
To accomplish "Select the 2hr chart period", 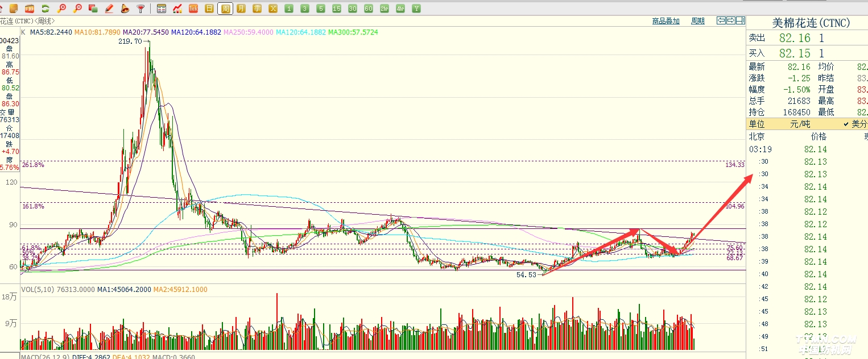I will point(385,9).
